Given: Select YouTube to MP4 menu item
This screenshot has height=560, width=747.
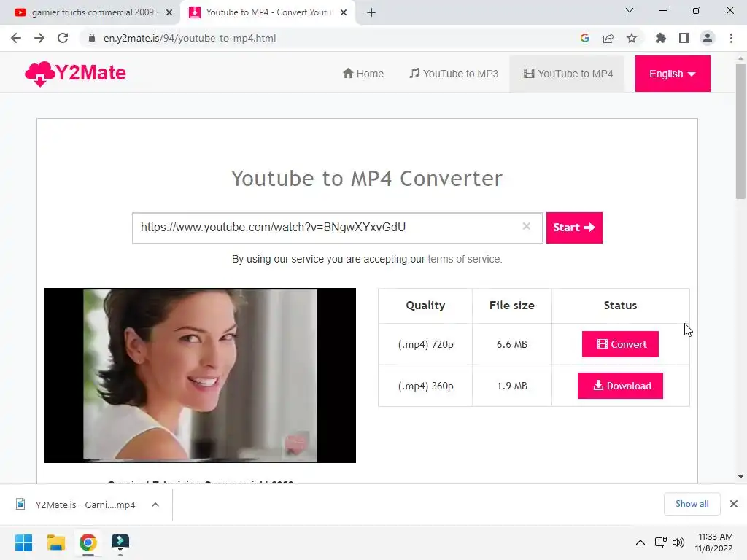Looking at the screenshot, I should 568,74.
